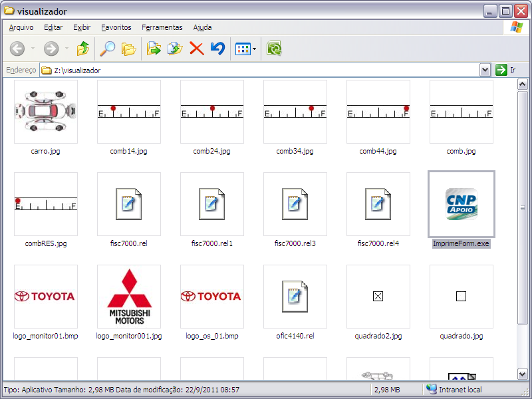The image size is (532, 399).
Task: Select the quadrado2.jpg crossed box thumbnail
Action: tap(378, 297)
